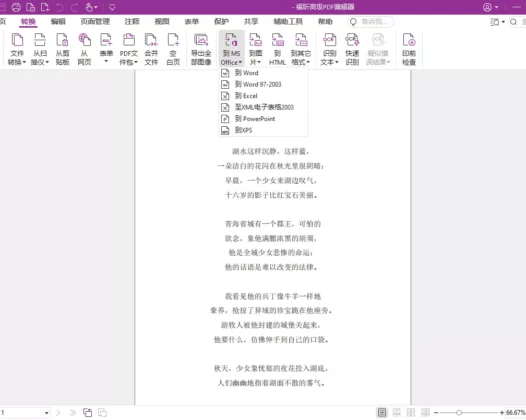Choose 到 Word 97-2003 menu entry
Image resolution: width=526 pixels, height=420 pixels.
264,84
